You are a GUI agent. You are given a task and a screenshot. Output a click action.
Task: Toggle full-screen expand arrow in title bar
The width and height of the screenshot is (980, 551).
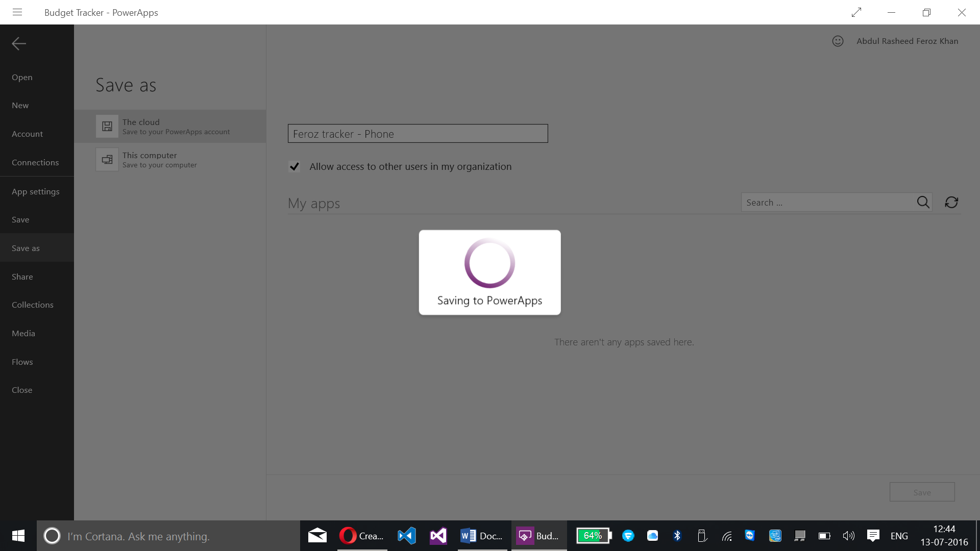pos(856,12)
